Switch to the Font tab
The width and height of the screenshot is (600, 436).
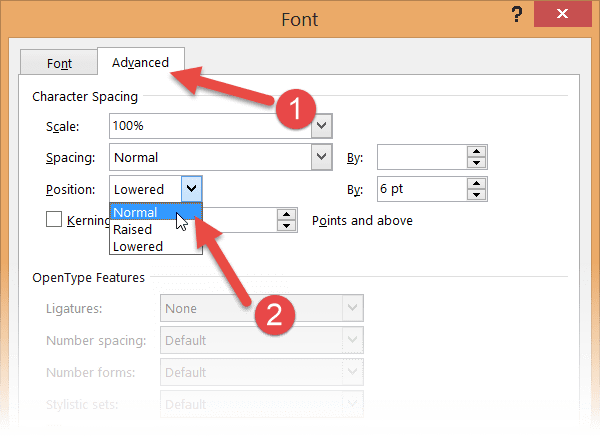pos(60,63)
